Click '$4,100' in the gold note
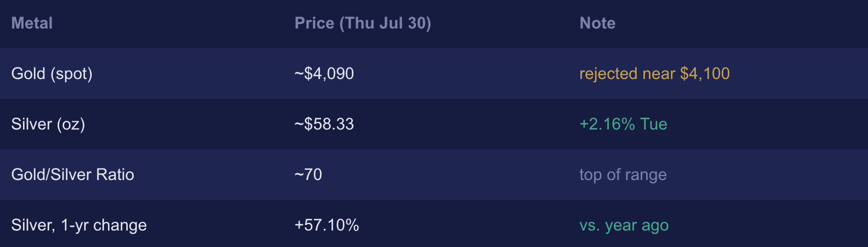The image size is (868, 247). (x=705, y=74)
